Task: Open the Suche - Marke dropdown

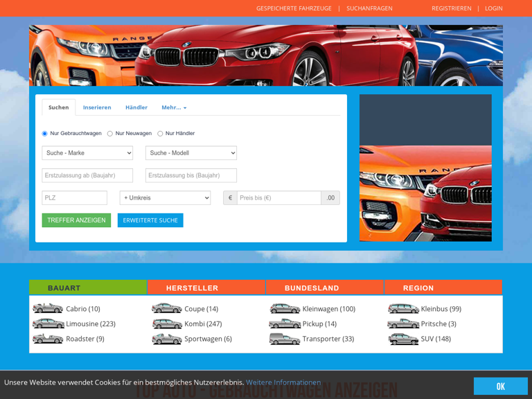Action: [x=87, y=153]
